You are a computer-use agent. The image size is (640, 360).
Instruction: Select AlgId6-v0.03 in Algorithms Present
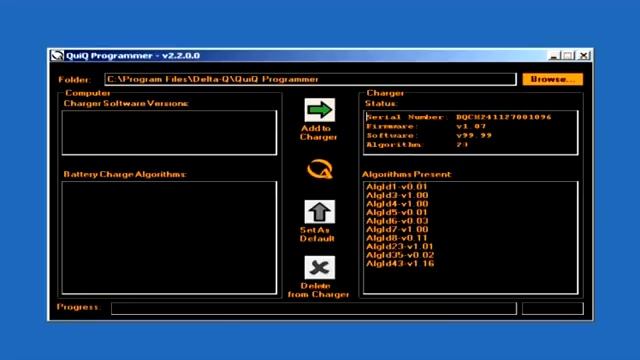pos(397,221)
